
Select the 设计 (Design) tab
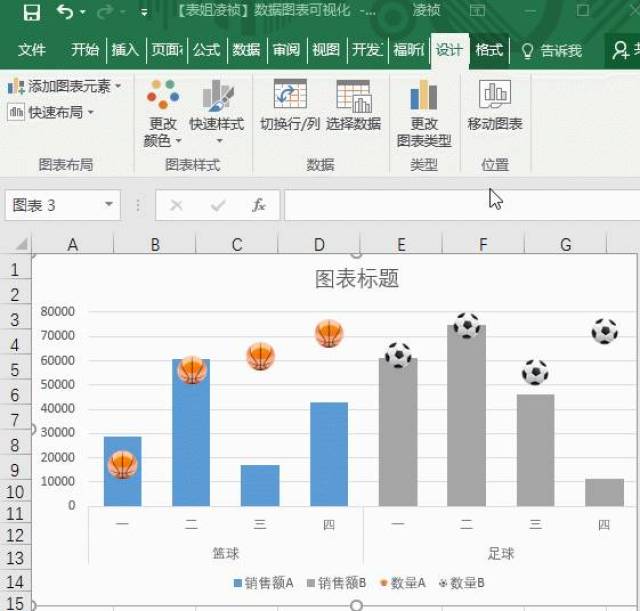point(449,50)
